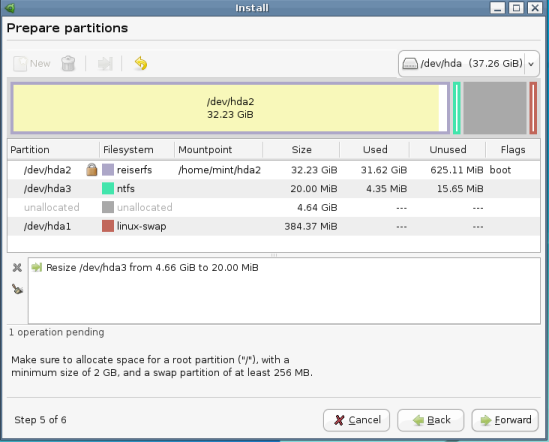This screenshot has height=442, width=549.
Task: Select the Resize /dev/hda3 pending operation
Action: (x=152, y=268)
